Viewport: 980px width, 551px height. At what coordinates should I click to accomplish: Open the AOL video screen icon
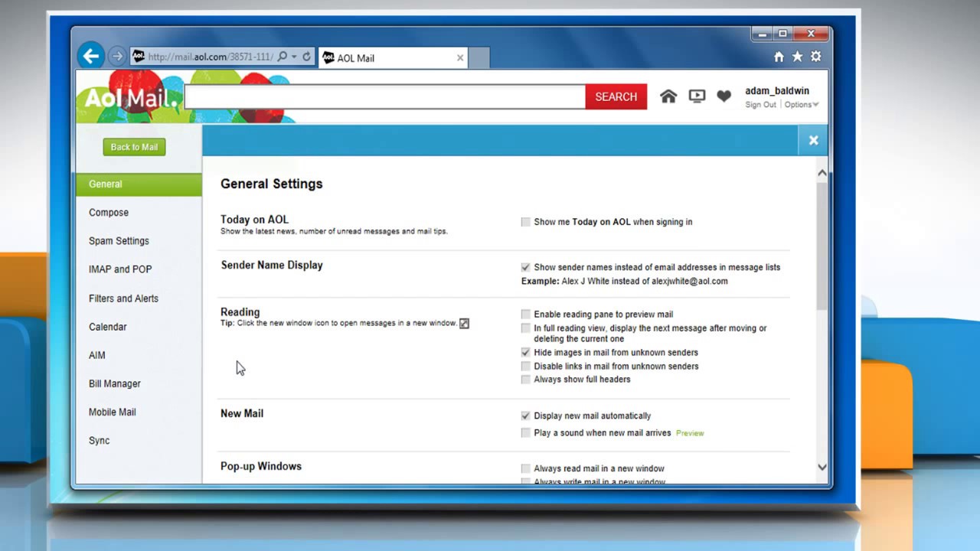pyautogui.click(x=697, y=96)
